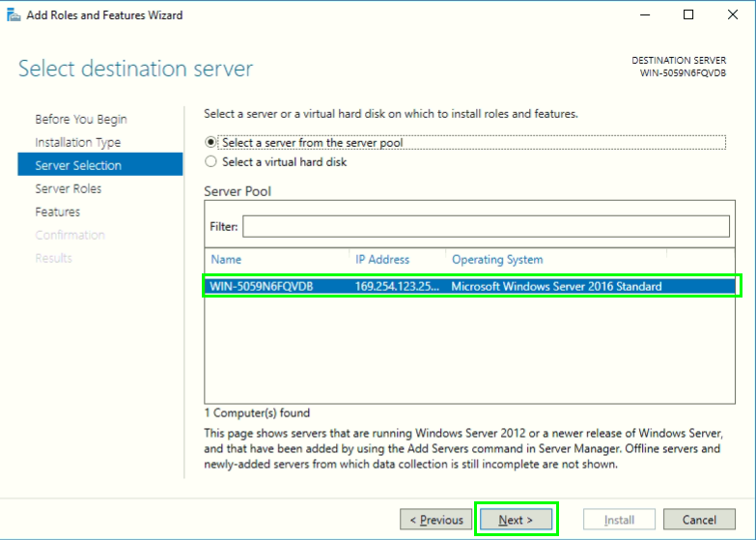Minimize the wizard window
This screenshot has height=540, width=756.
pos(645,14)
